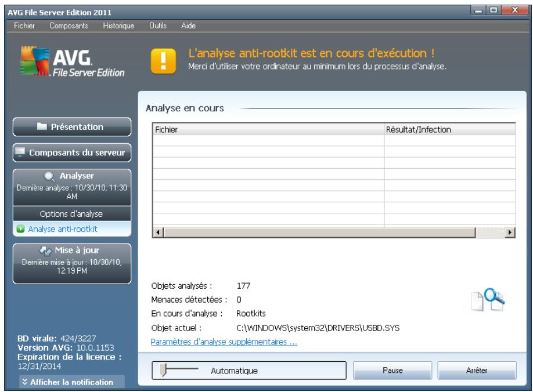This screenshot has width=533, height=392.
Task: Click the horizontal scrollbar thumb in results table
Action: [x=319, y=233]
